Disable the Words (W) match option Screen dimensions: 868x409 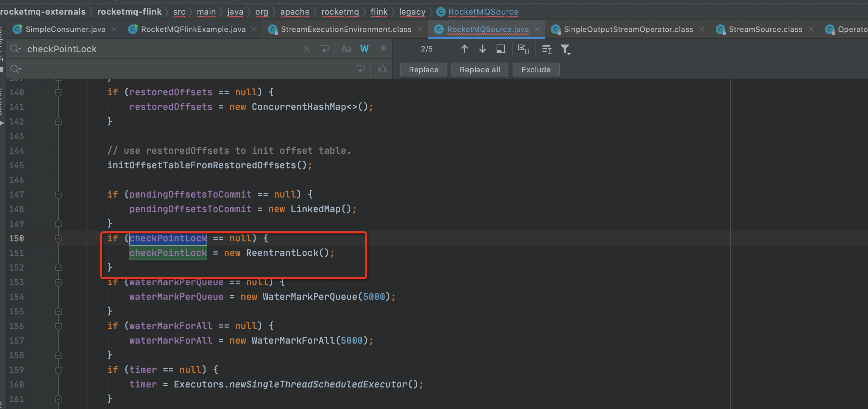[x=364, y=49]
